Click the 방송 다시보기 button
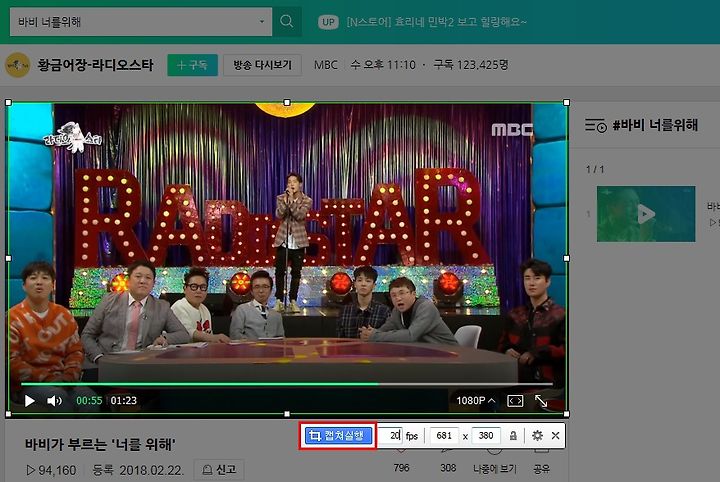 pyautogui.click(x=263, y=65)
